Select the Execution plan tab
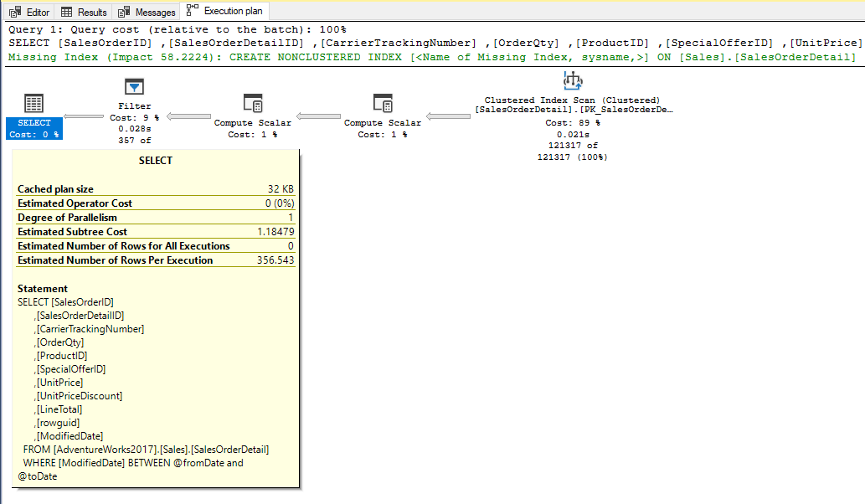Viewport: 865px width, 504px height. tap(224, 11)
